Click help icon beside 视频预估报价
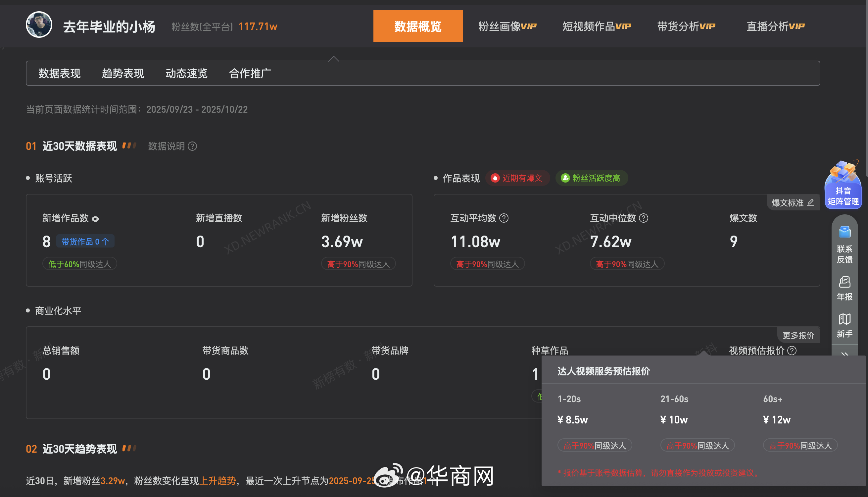 [x=792, y=351]
